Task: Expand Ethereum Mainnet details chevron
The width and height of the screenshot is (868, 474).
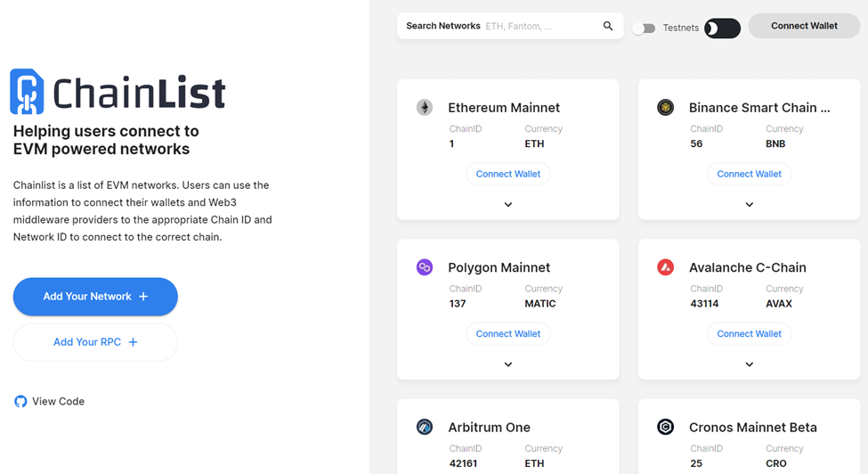Action: [508, 204]
